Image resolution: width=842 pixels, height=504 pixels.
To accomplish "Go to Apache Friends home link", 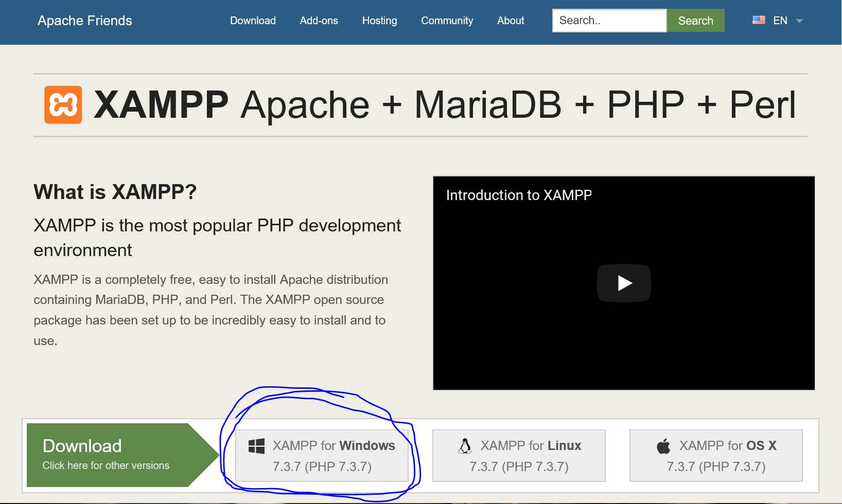I will click(x=85, y=21).
